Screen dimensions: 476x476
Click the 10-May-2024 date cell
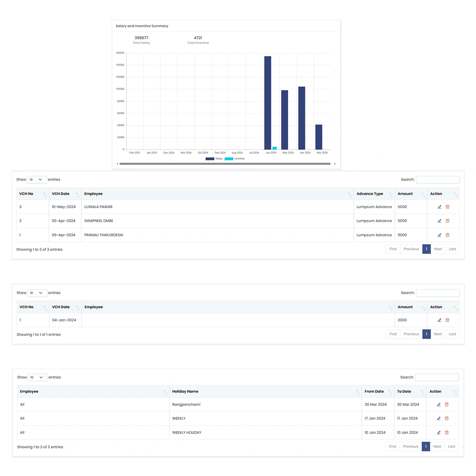point(65,207)
